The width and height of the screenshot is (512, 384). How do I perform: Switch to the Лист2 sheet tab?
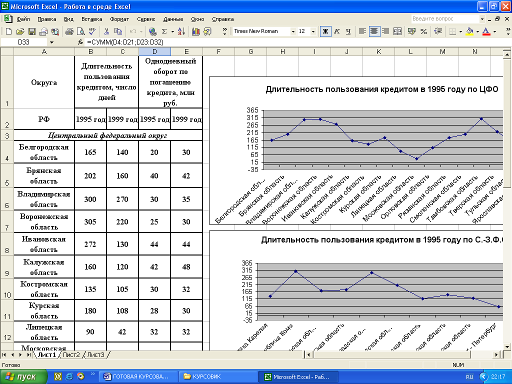coord(72,355)
